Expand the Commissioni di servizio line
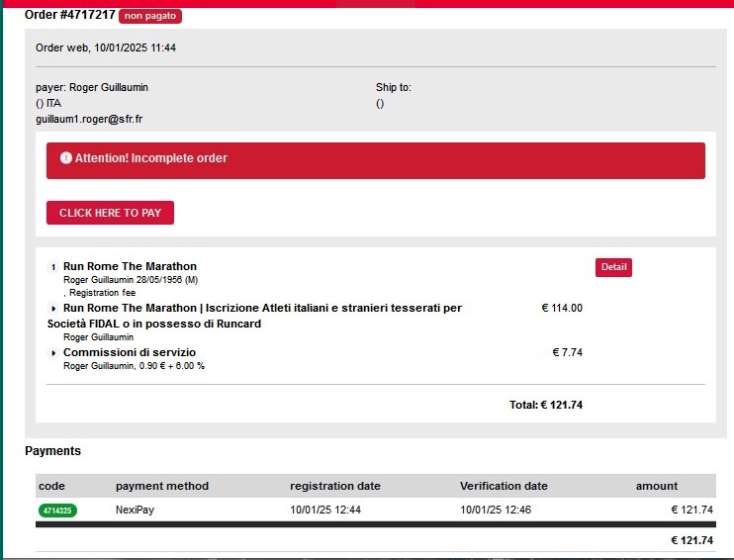 pyautogui.click(x=53, y=353)
